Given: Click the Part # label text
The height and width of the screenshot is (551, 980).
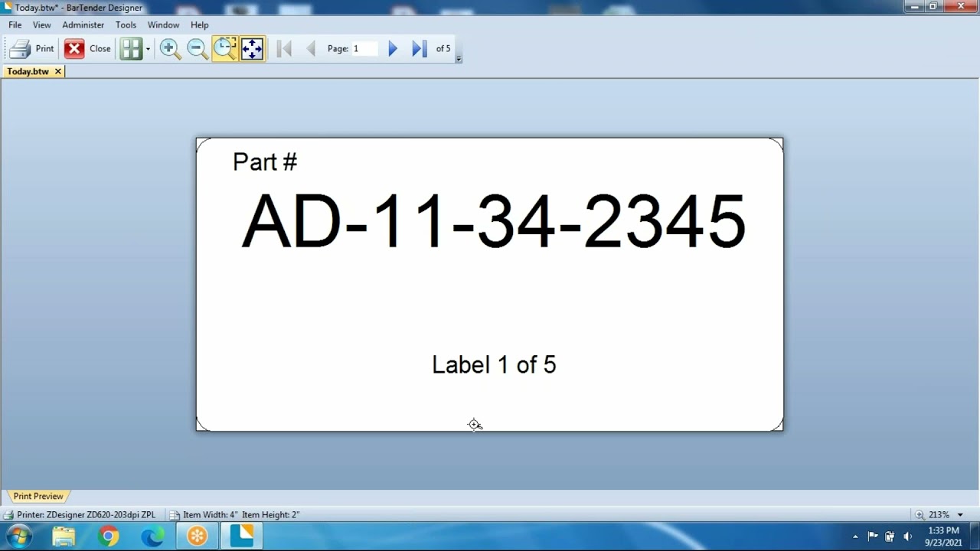Looking at the screenshot, I should tap(265, 161).
